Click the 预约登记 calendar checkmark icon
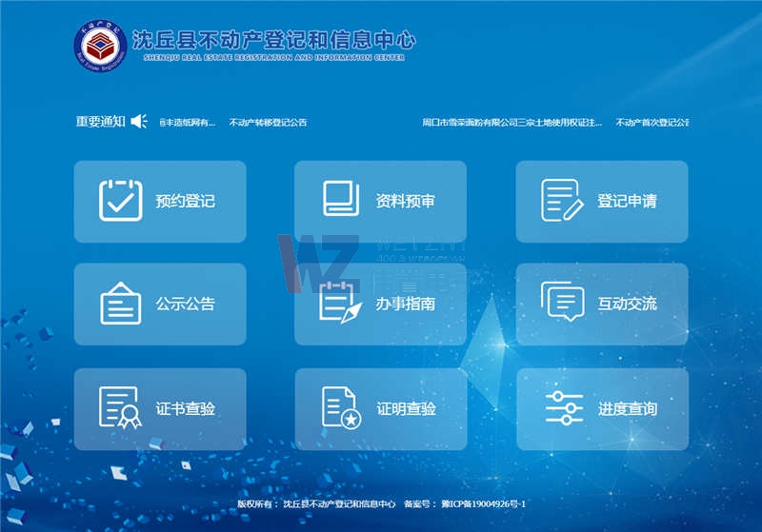Image resolution: width=762 pixels, height=532 pixels. click(121, 201)
